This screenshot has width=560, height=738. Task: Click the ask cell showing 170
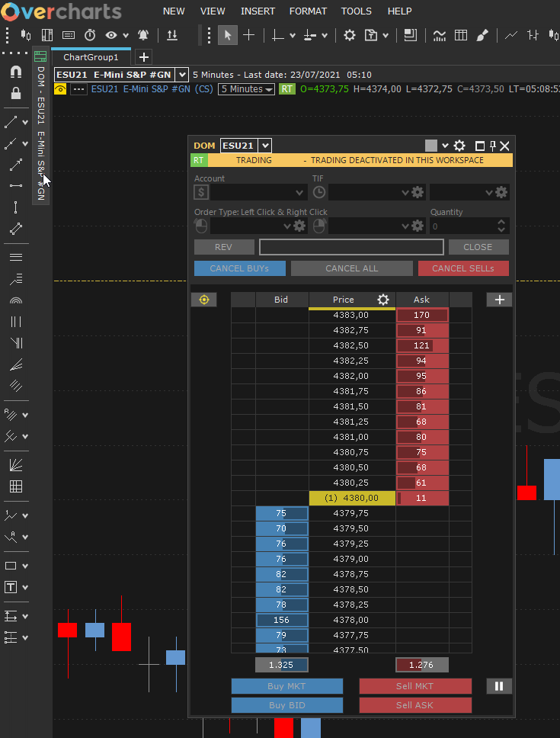tap(422, 315)
